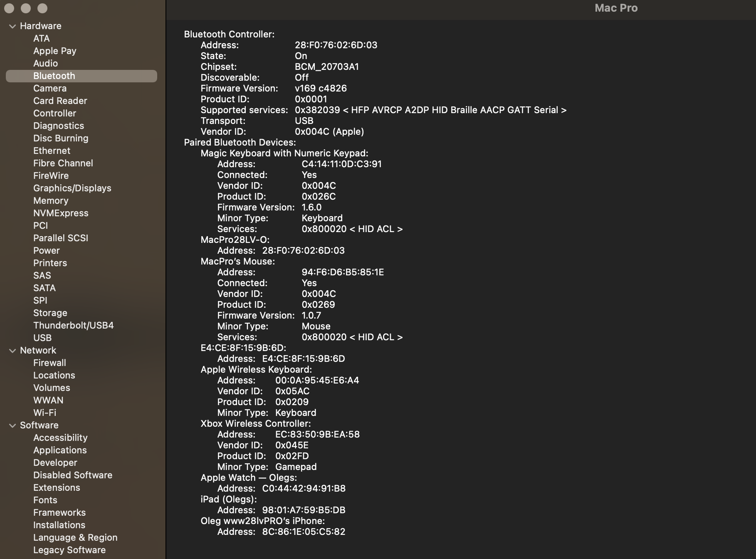Open Disabled Software in the sidebar

point(73,475)
